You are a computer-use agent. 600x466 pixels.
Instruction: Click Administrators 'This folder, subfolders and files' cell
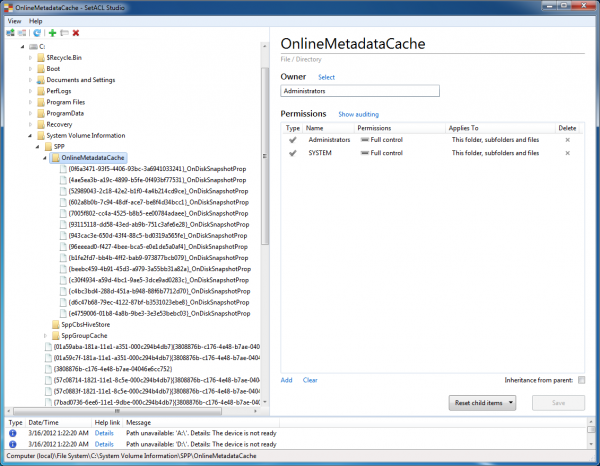(x=495, y=140)
